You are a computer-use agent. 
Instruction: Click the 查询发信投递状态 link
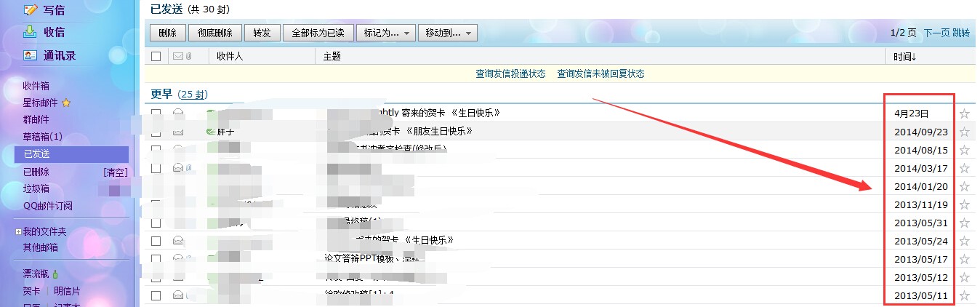(x=510, y=73)
